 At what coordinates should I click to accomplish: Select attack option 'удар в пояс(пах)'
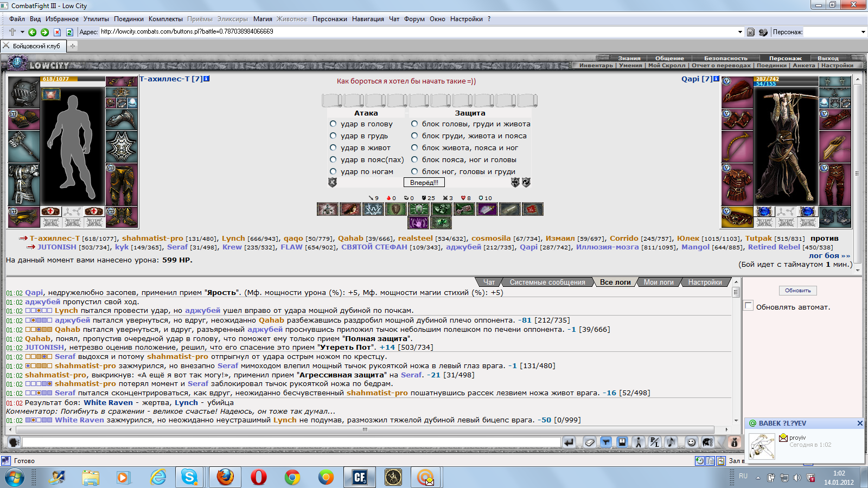coord(333,159)
